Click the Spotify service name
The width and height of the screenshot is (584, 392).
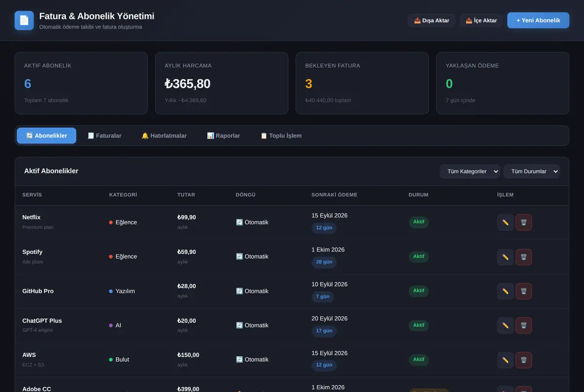[32, 252]
